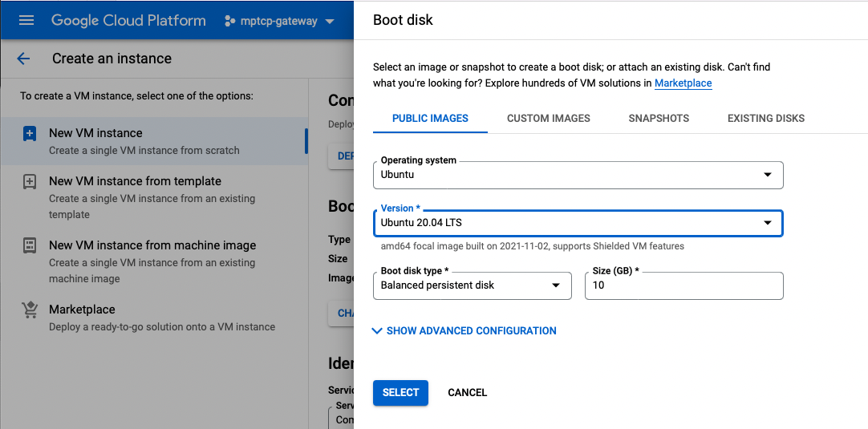The height and width of the screenshot is (429, 868).
Task: Click the Cancel button
Action: [467, 393]
